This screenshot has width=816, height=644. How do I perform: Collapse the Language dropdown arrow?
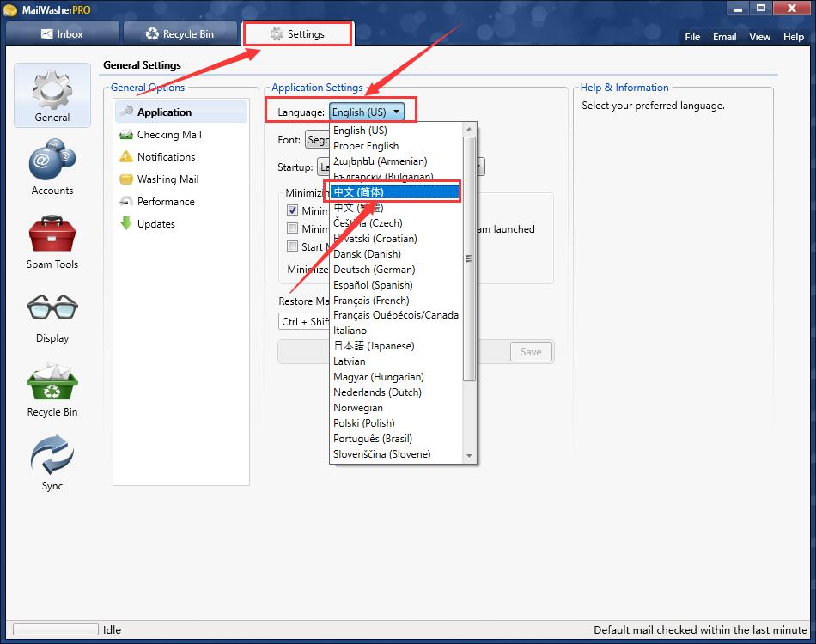tap(396, 112)
